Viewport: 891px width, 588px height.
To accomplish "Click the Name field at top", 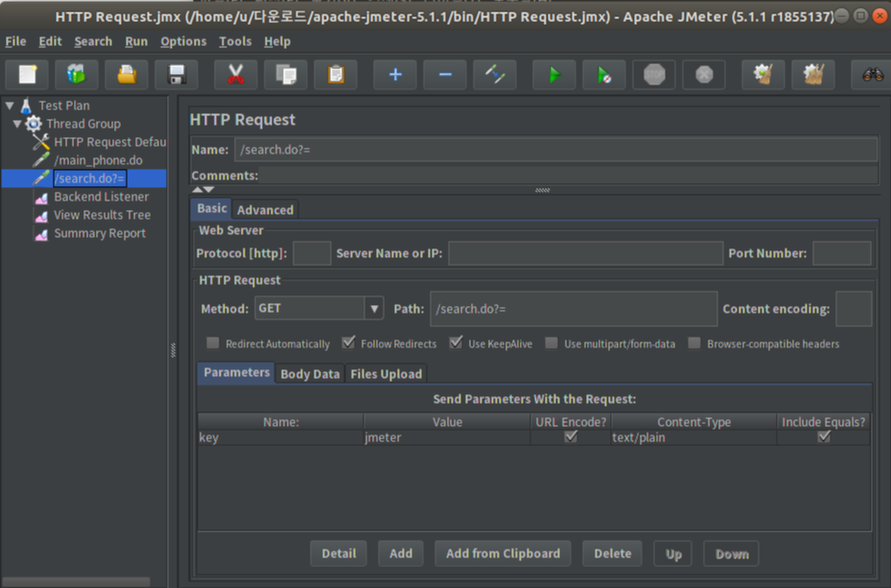I will [x=555, y=150].
